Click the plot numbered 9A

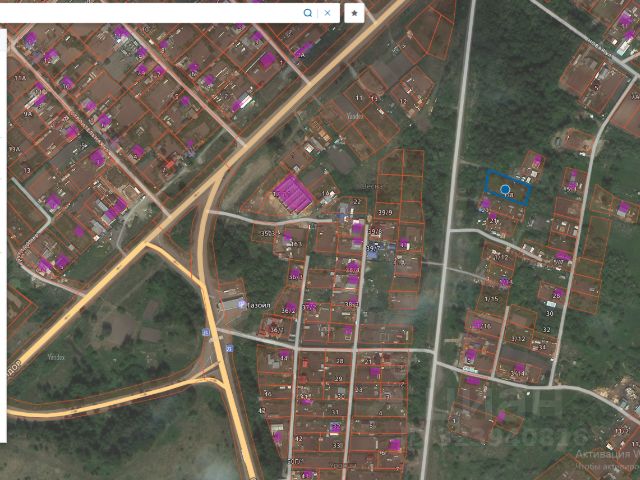(x=28, y=114)
